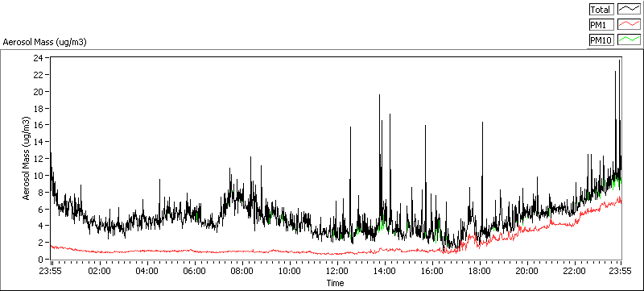This screenshot has height=291, width=644.
Task: Click the x-axis time label 04:00
Action: [147, 272]
